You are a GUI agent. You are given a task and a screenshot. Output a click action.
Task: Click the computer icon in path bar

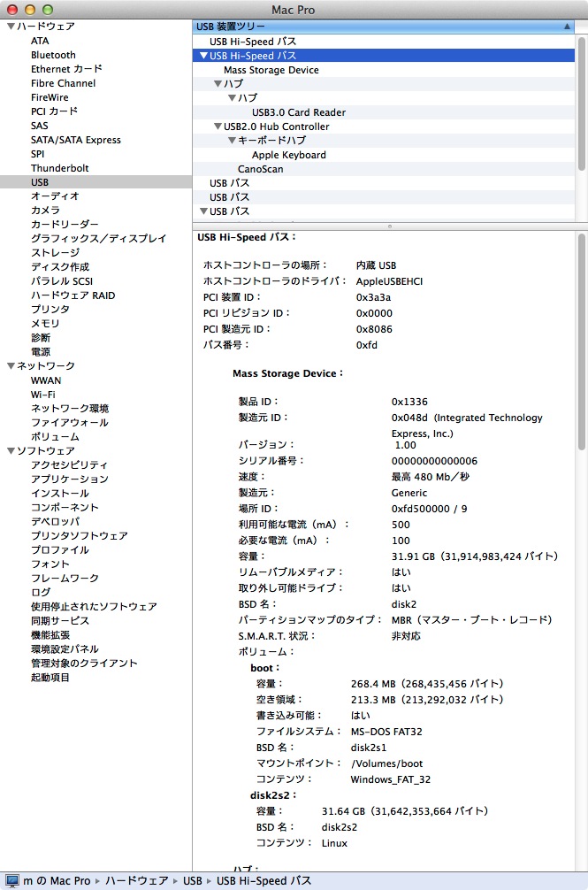point(12,881)
